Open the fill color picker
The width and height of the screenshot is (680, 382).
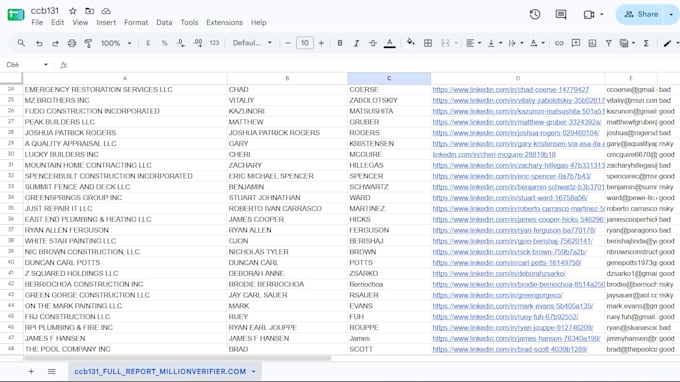tap(410, 42)
